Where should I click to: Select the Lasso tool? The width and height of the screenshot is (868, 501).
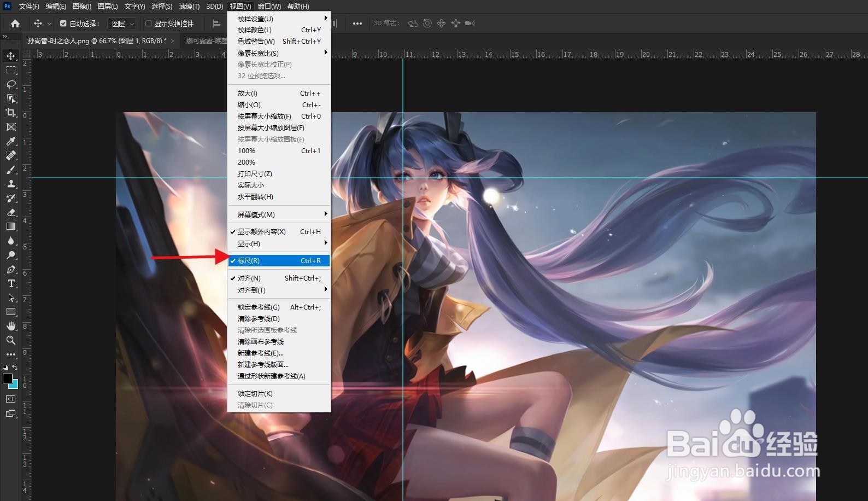pos(11,84)
